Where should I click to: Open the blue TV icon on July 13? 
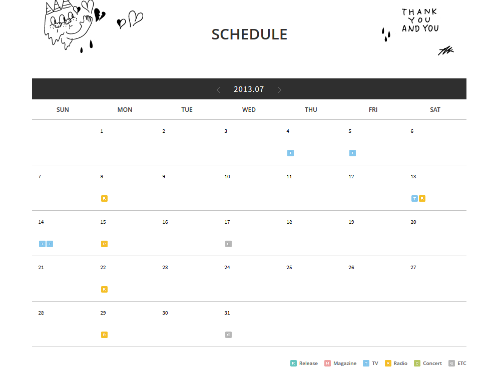414,198
